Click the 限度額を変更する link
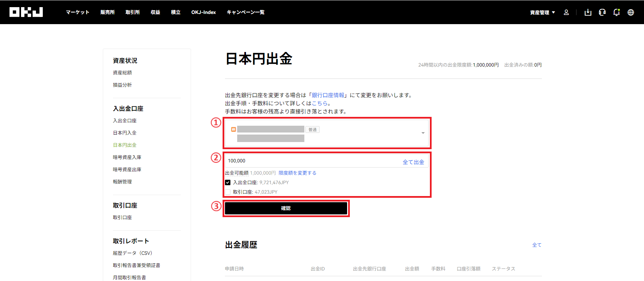Image resolution: width=644 pixels, height=281 pixels. pyautogui.click(x=297, y=173)
